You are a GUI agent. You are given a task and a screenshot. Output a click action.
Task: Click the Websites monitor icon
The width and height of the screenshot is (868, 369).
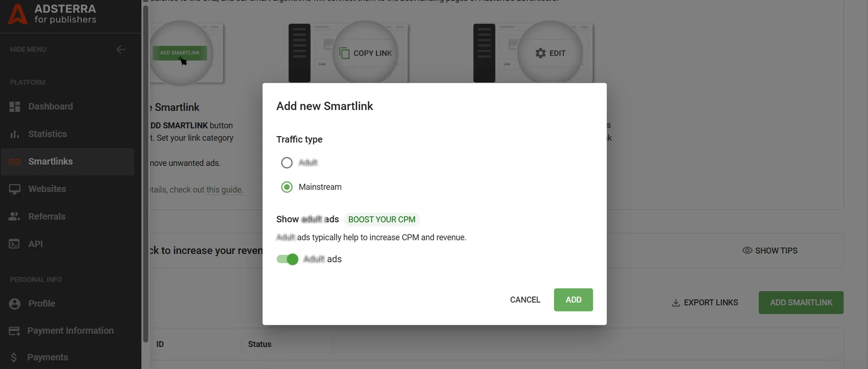click(x=15, y=189)
